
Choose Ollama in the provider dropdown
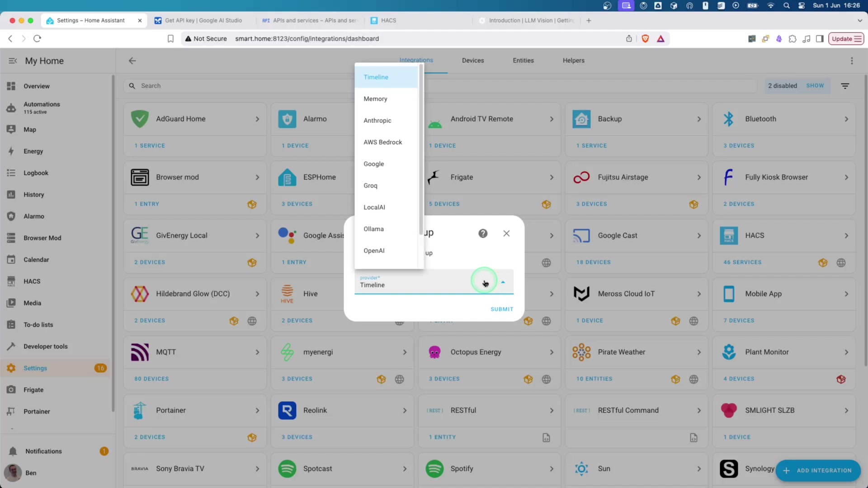tap(373, 229)
